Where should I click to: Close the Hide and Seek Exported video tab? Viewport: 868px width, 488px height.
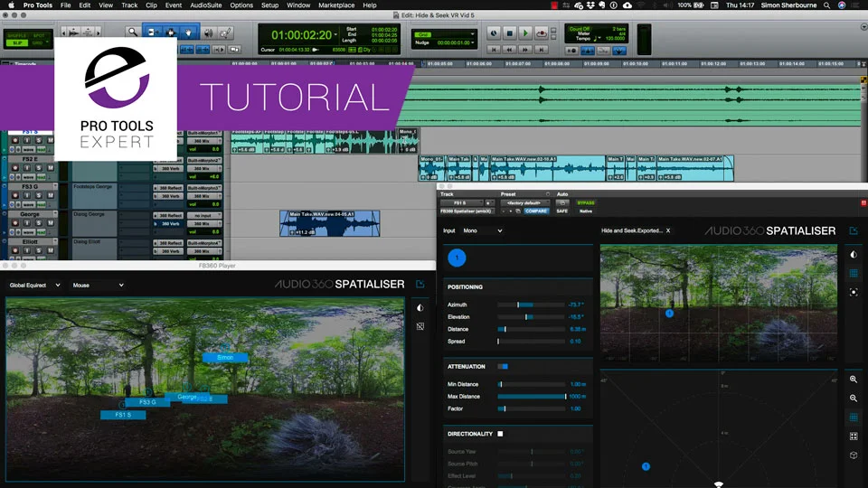(667, 230)
